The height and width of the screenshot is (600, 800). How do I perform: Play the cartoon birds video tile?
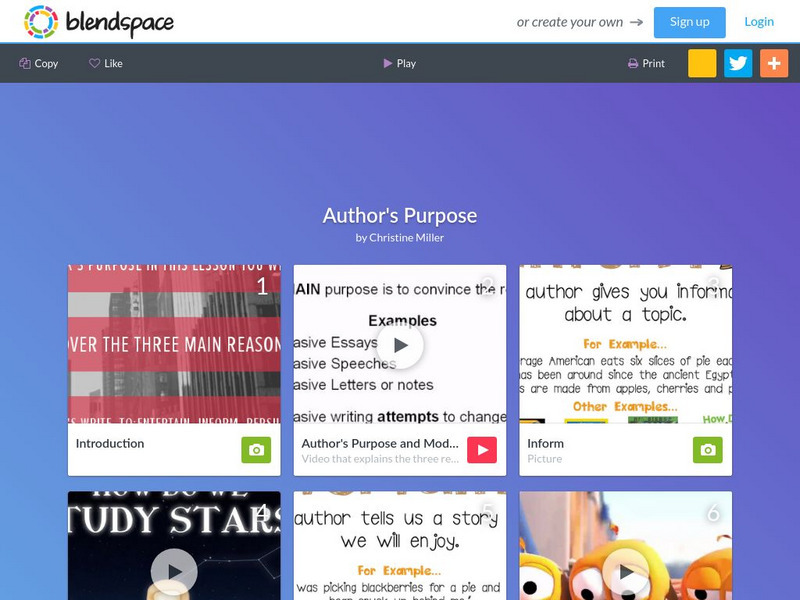(626, 571)
